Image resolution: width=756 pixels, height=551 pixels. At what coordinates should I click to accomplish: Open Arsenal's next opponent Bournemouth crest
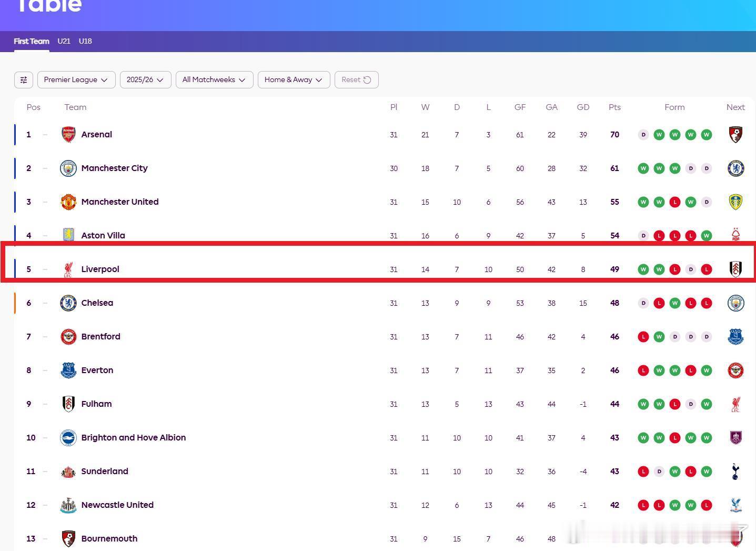pyautogui.click(x=735, y=135)
